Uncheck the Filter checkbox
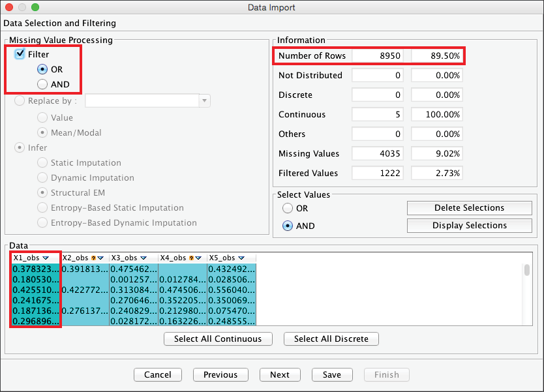Image resolution: width=544 pixels, height=392 pixels. (x=20, y=54)
